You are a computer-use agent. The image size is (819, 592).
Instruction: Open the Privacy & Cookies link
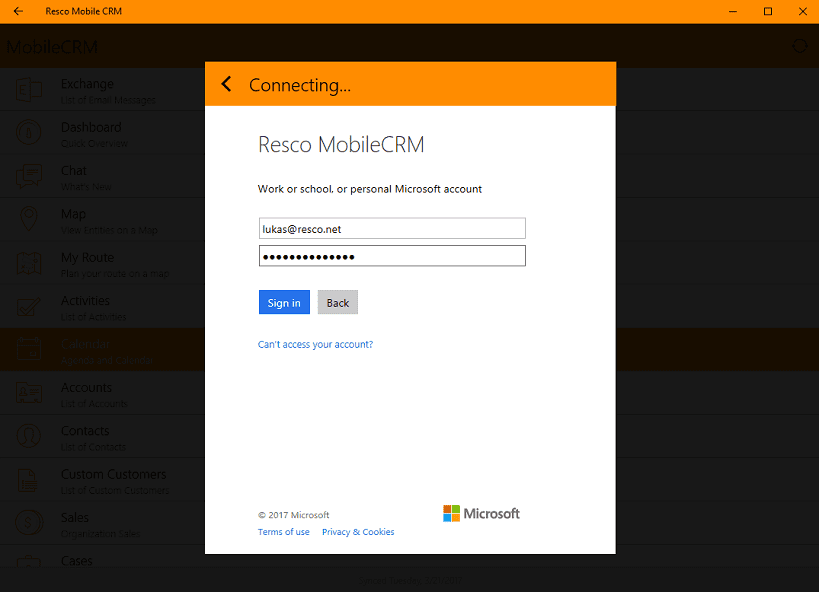tap(358, 532)
